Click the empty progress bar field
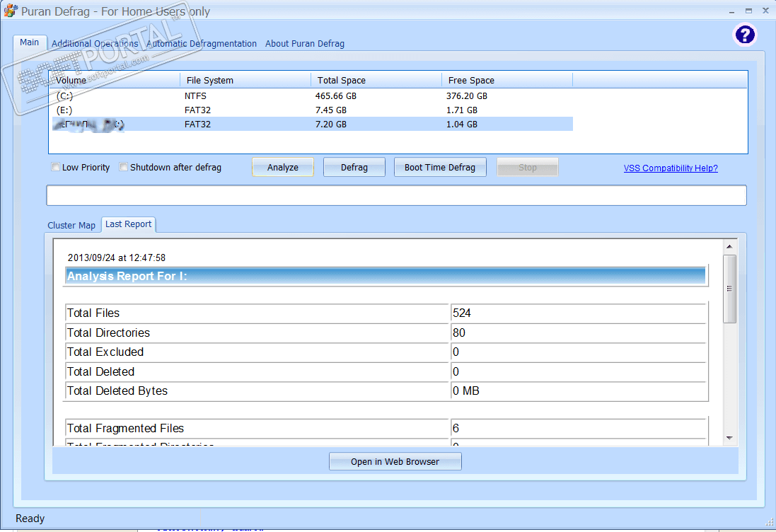Screen dimensions: 776x532 (396, 195)
